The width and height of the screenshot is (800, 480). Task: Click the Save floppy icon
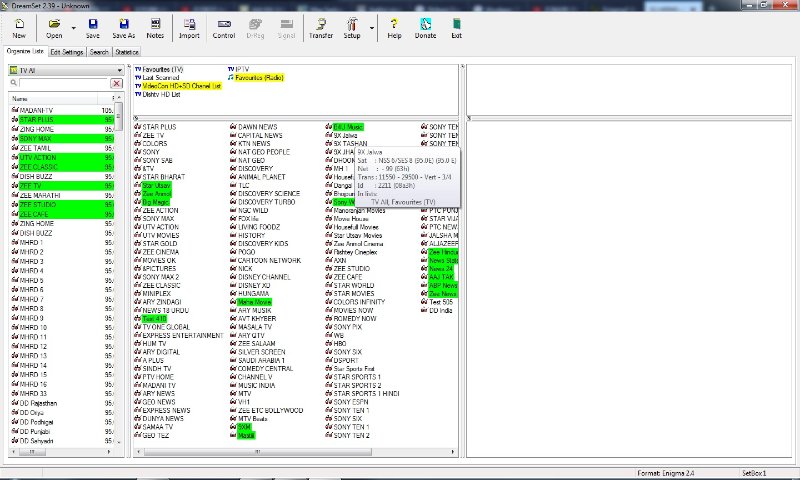click(x=92, y=28)
